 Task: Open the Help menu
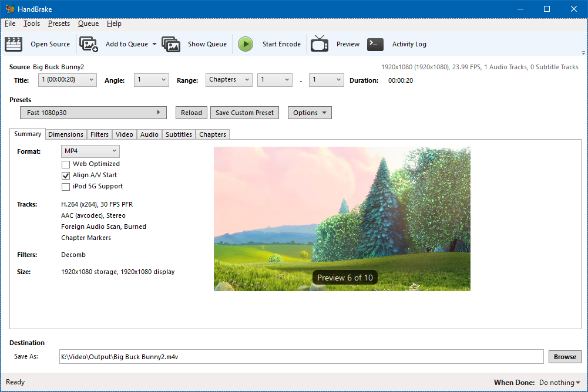pos(114,23)
